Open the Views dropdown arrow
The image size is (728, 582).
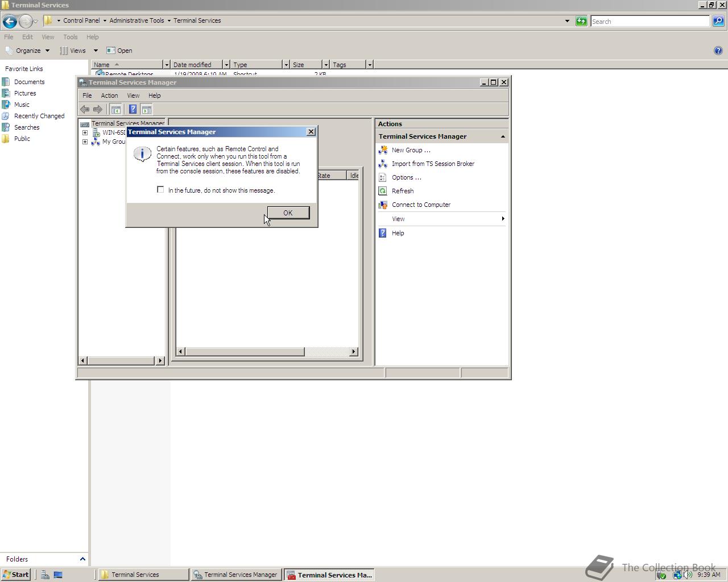96,51
